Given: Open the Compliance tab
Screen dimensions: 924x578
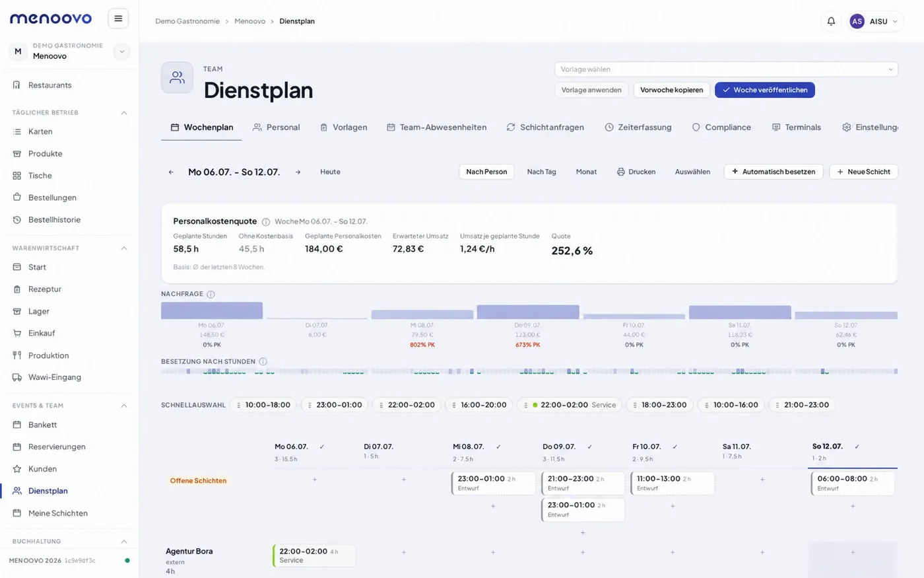Looking at the screenshot, I should pyautogui.click(x=721, y=127).
